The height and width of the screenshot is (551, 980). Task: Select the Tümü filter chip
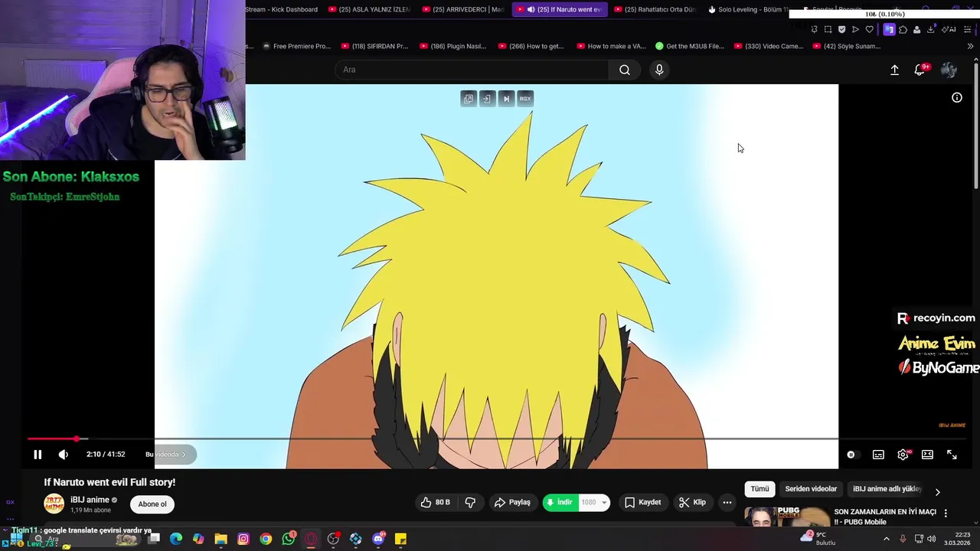pos(759,489)
